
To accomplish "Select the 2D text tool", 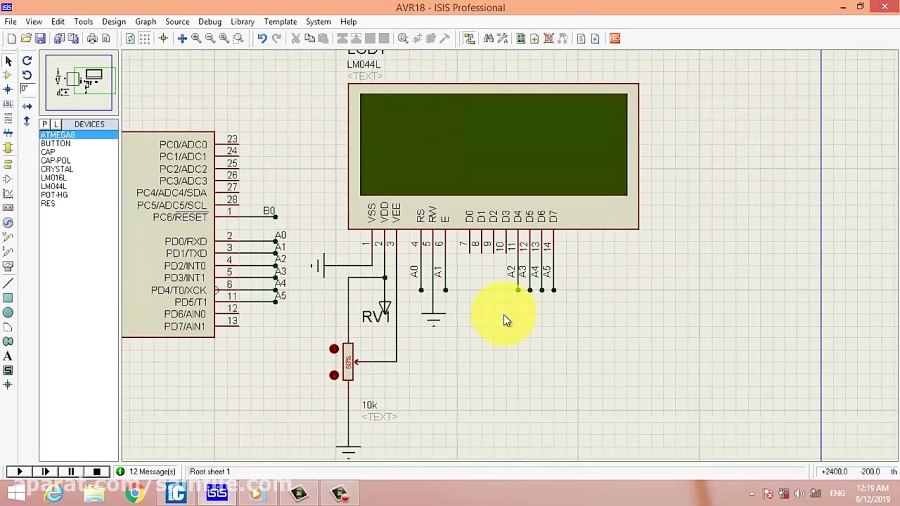I will [8, 356].
